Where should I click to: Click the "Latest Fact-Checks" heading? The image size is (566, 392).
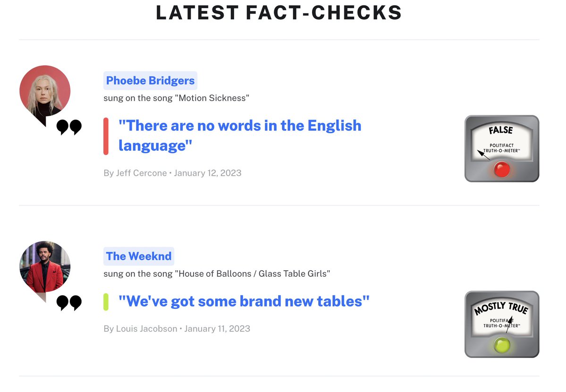click(x=279, y=13)
